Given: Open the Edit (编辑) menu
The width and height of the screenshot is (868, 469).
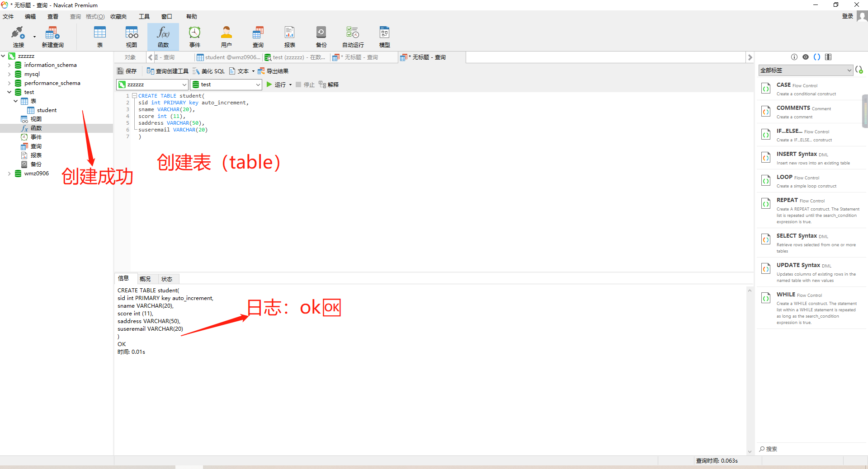Looking at the screenshot, I should click(x=30, y=17).
